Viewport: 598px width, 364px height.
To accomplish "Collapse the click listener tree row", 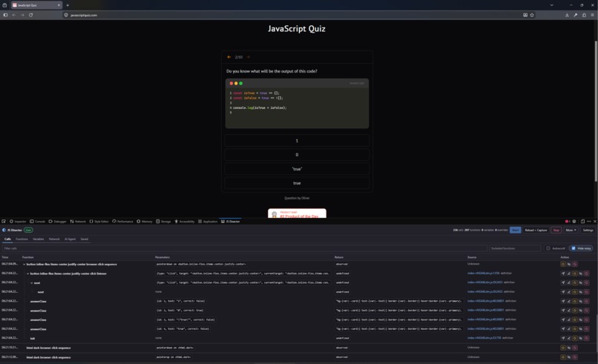I will click(x=28, y=274).
